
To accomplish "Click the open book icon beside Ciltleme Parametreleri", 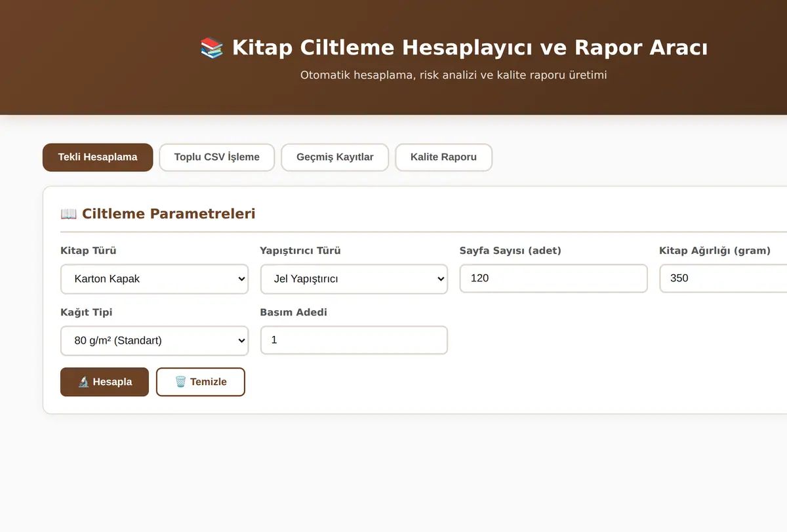I will [x=68, y=214].
